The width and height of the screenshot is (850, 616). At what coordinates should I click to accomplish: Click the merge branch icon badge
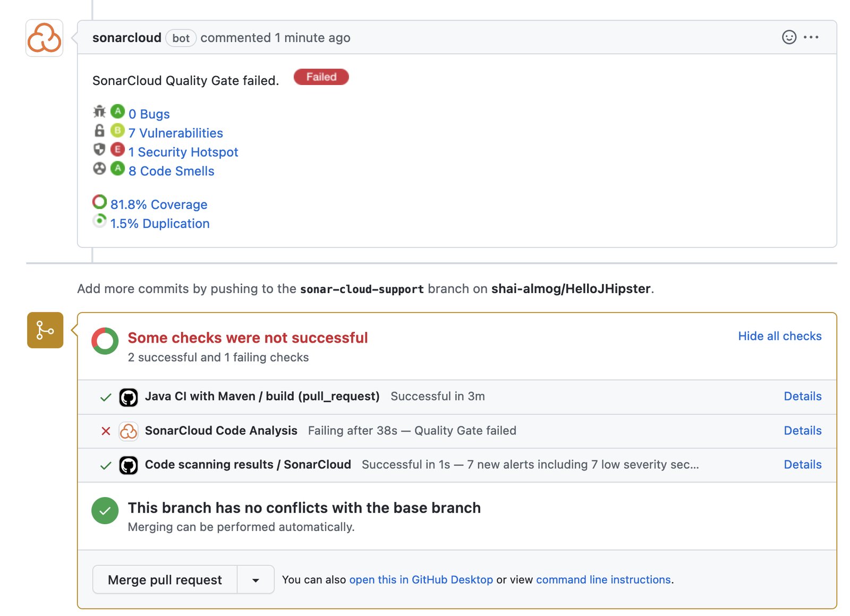tap(45, 330)
